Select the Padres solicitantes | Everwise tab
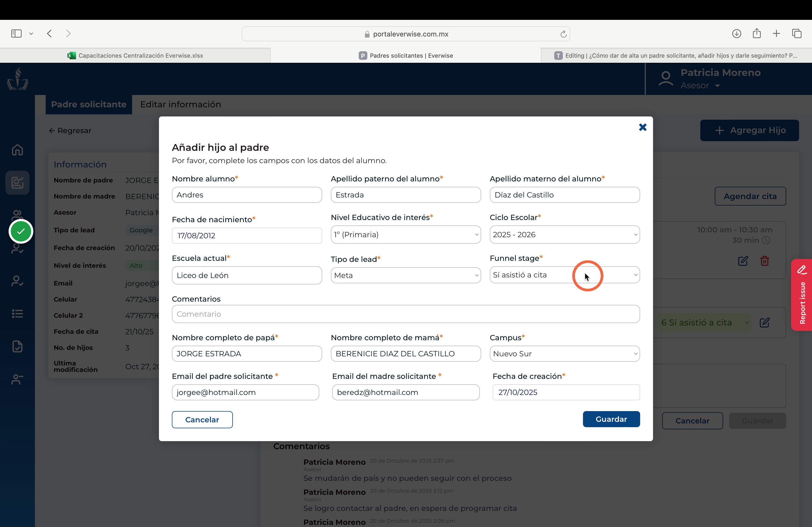The width and height of the screenshot is (812, 527). point(406,56)
